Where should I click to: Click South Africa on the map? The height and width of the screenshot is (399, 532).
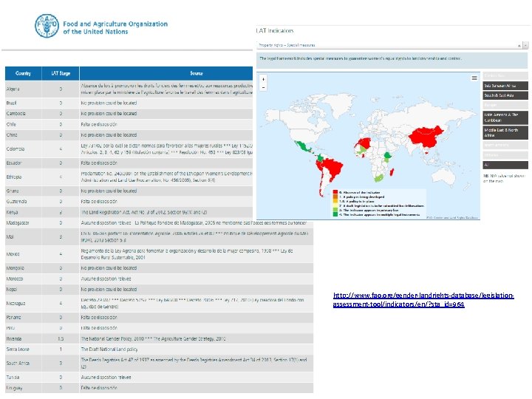[x=379, y=178]
